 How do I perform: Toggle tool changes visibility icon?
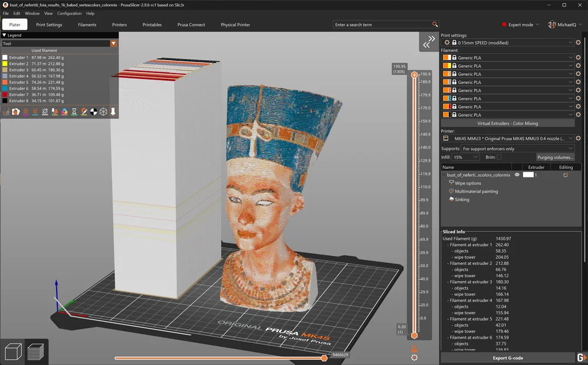point(55,112)
